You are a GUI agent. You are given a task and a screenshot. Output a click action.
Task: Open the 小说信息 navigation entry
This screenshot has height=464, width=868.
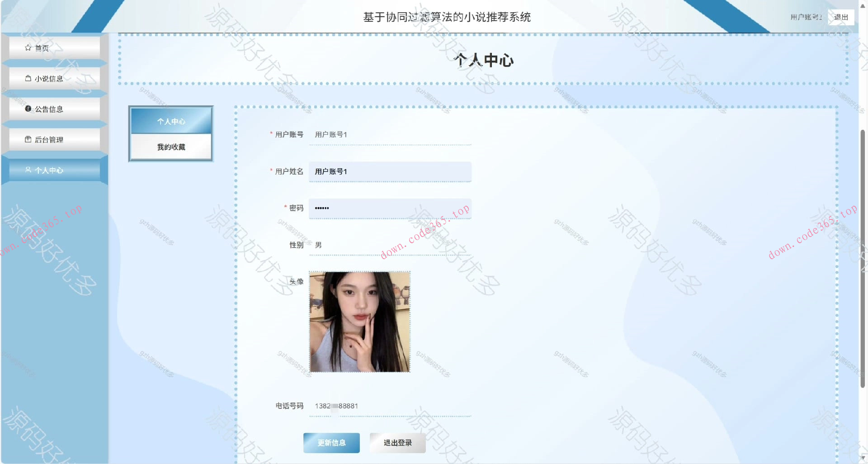click(50, 78)
